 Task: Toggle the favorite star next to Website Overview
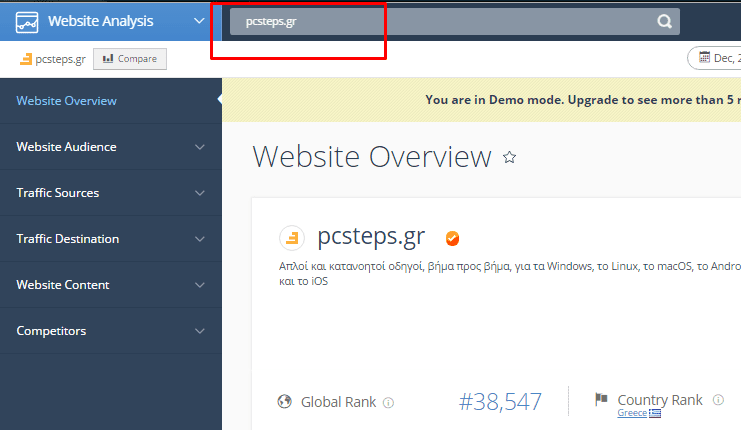(509, 157)
